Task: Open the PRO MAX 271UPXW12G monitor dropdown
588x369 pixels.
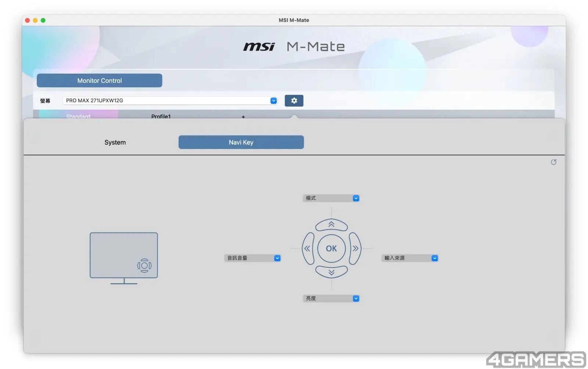Action: click(x=170, y=100)
